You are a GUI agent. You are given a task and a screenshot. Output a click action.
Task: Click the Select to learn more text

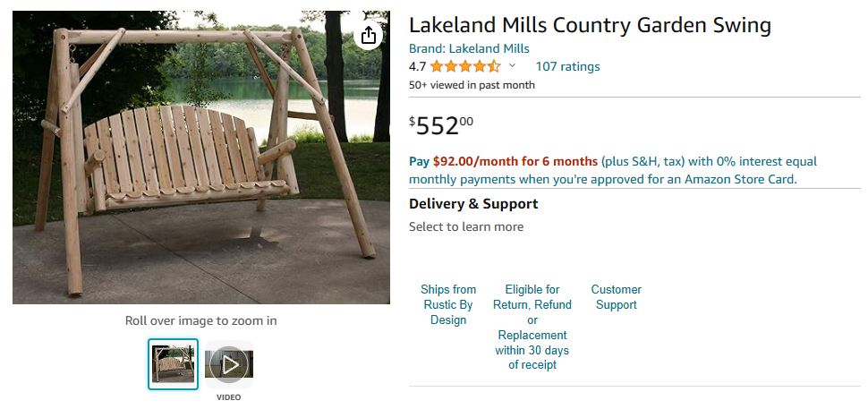pos(466,226)
